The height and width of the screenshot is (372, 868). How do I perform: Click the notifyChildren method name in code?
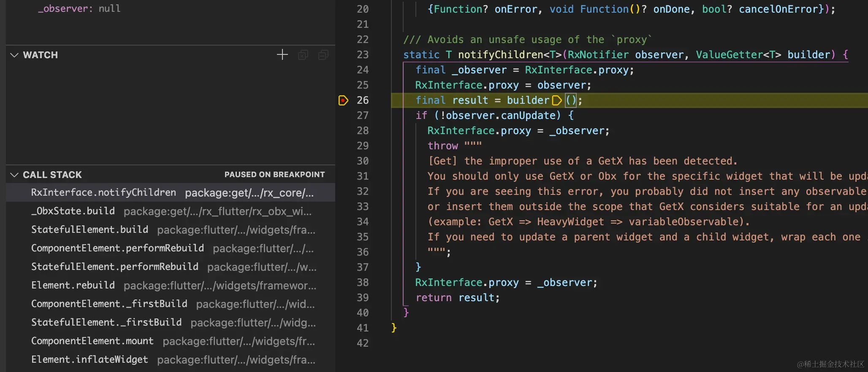(500, 55)
